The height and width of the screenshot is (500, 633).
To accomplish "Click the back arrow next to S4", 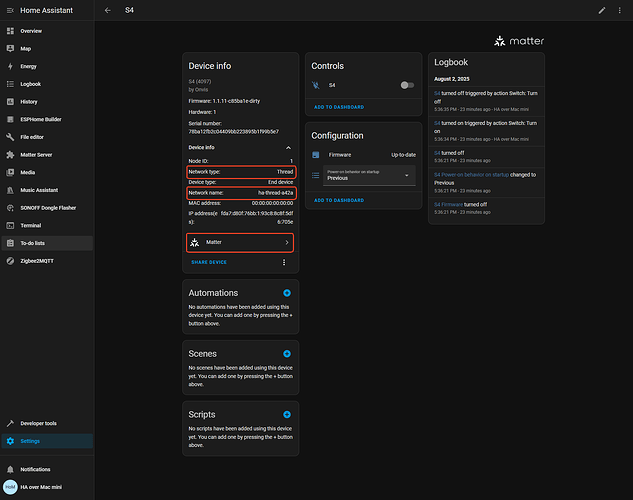I will [x=107, y=10].
